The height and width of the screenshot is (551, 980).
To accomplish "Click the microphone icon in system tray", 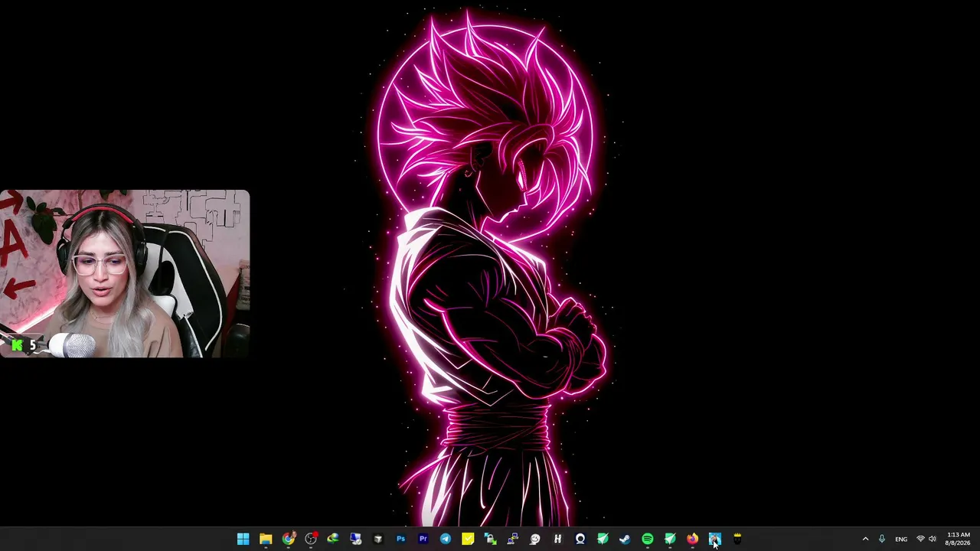I will coord(882,540).
